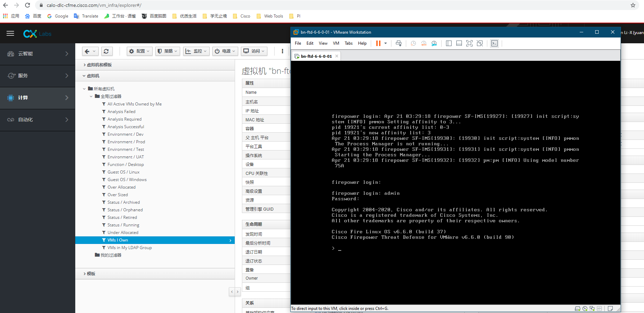Open the console view icon in VMware toolbar

coord(494,43)
